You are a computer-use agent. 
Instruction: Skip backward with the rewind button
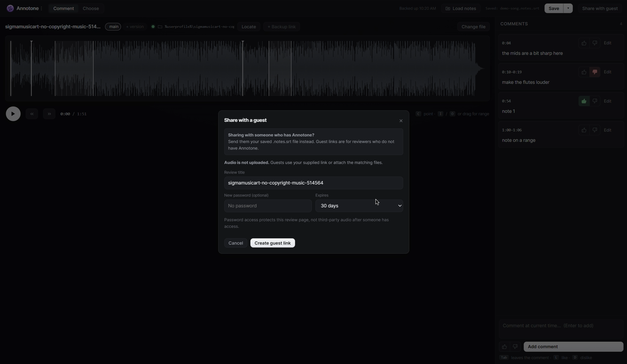32,114
